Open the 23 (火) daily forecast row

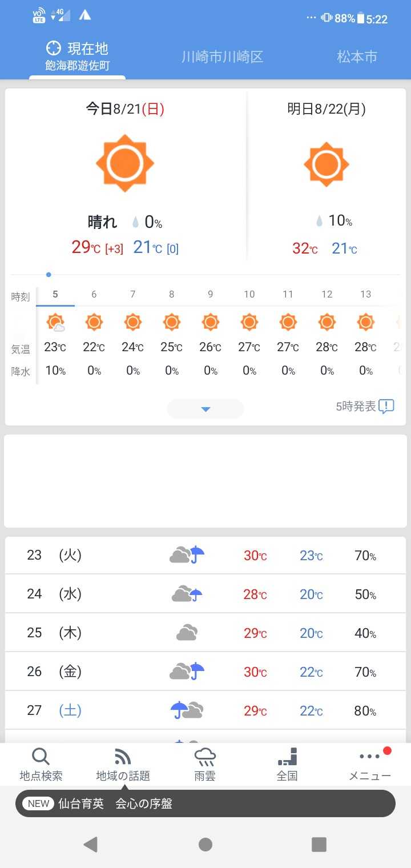click(x=205, y=555)
